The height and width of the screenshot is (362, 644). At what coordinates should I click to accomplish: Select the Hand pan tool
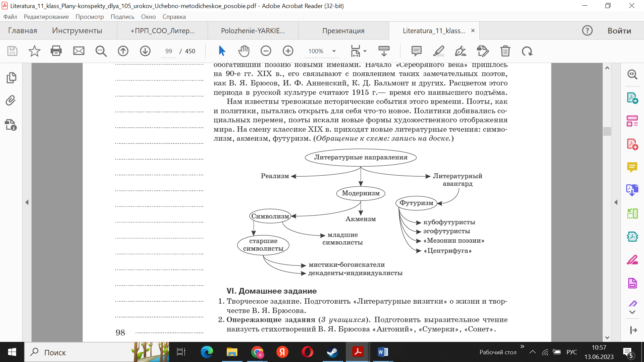[x=244, y=51]
